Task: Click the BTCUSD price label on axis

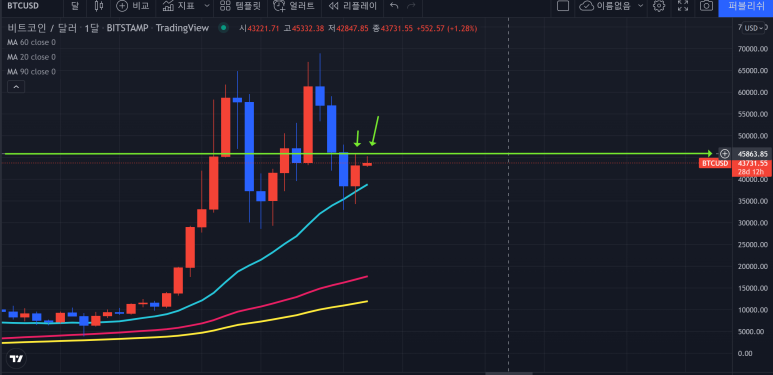Action: [714, 163]
